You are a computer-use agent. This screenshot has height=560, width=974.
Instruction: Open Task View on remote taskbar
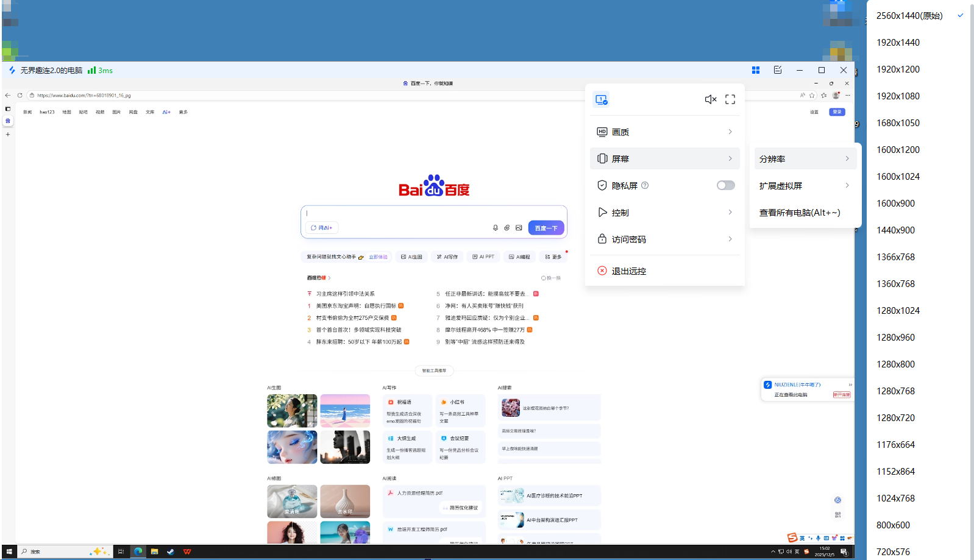[121, 551]
